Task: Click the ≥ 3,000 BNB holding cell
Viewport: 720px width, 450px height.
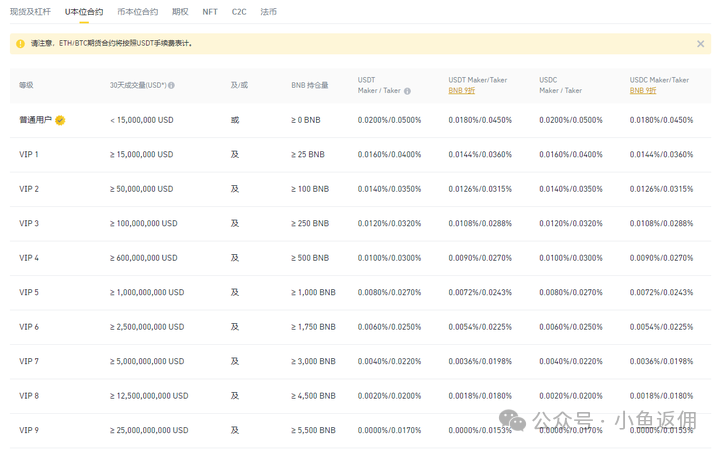Action: coord(313,361)
